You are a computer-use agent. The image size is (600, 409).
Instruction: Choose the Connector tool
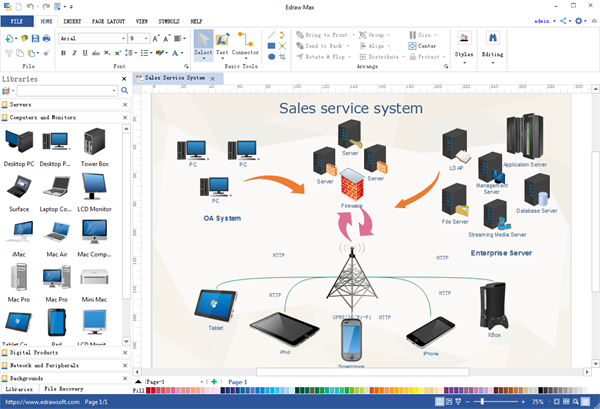point(244,45)
